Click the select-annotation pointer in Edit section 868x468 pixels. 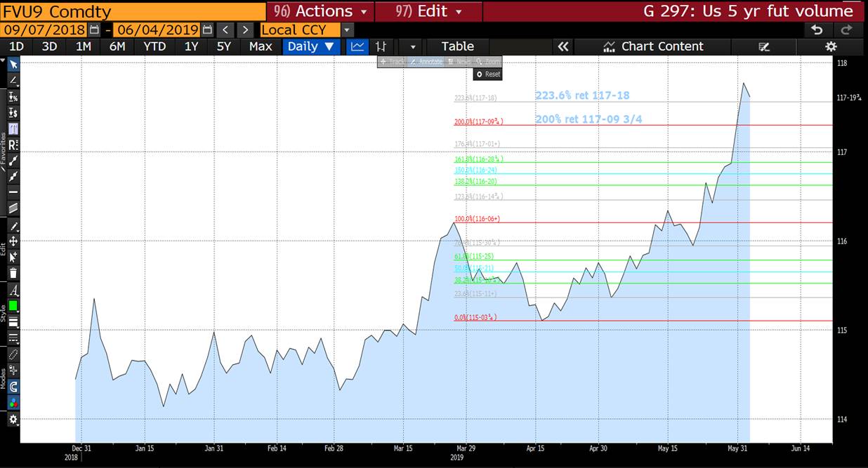pyautogui.click(x=13, y=258)
